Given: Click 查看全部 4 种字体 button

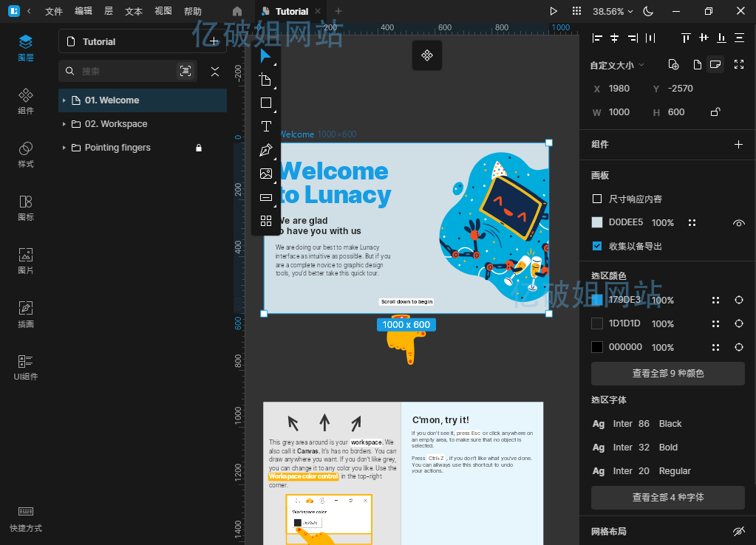Looking at the screenshot, I should pyautogui.click(x=667, y=498).
